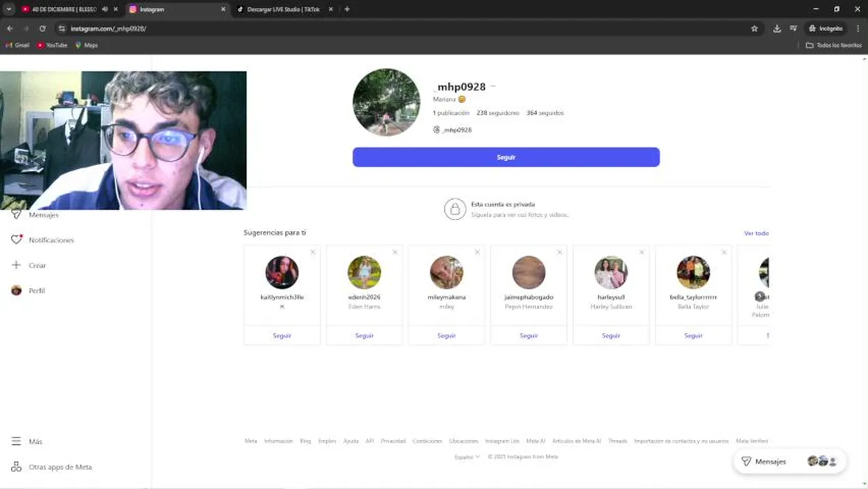
Task: Dismiss the jaimephabogado suggestion card
Action: 559,252
